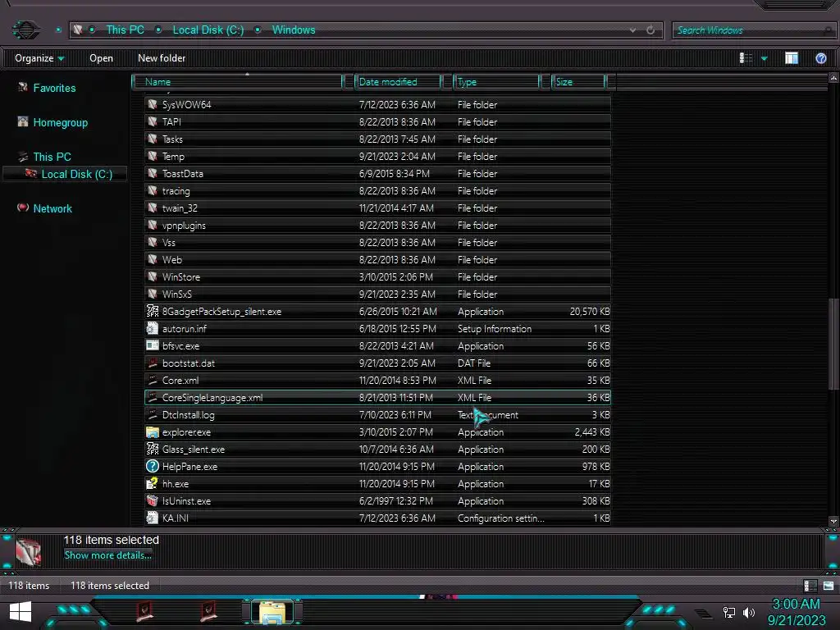840x630 pixels.
Task: Open File Explorer on the taskbar
Action: point(272,612)
